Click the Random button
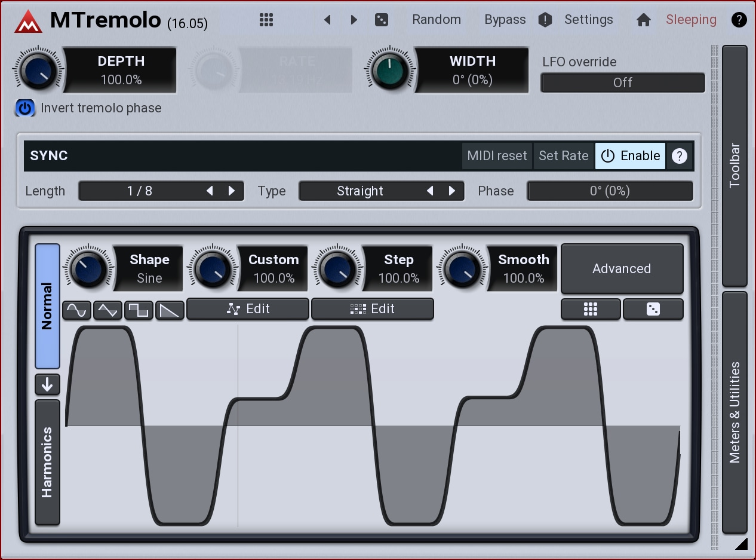The height and width of the screenshot is (560, 756). (437, 20)
